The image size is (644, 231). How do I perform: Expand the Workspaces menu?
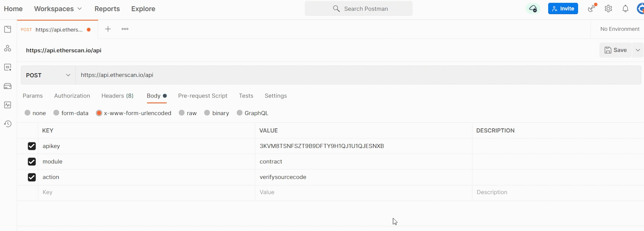(58, 9)
